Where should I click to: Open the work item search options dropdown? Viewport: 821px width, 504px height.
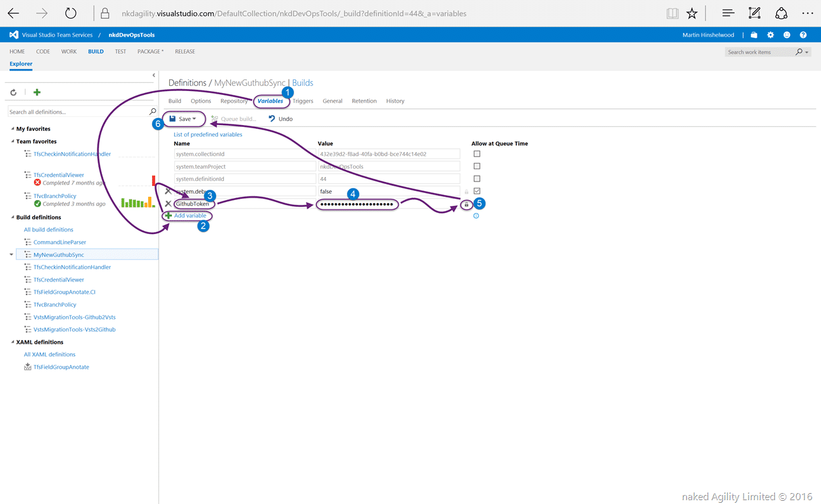(x=807, y=52)
